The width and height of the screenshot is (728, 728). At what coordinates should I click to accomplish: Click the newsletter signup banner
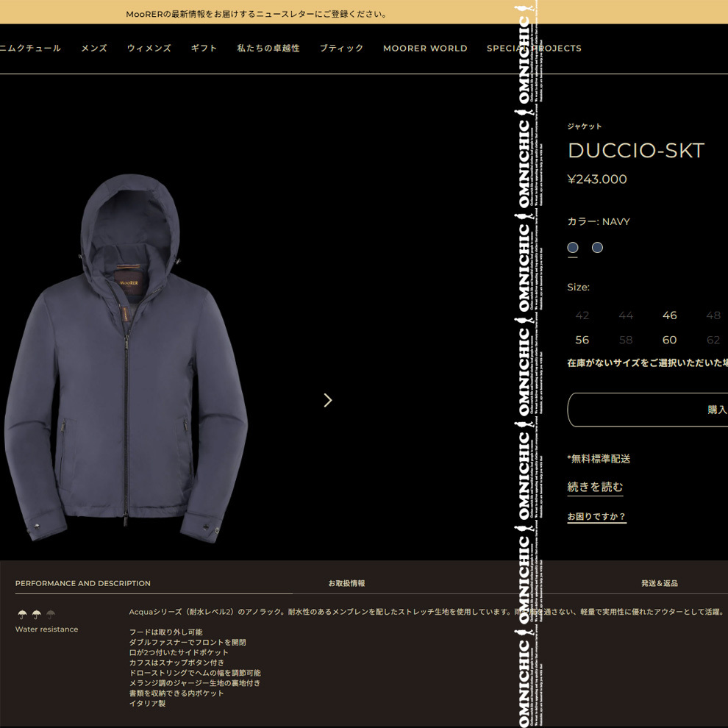(x=257, y=14)
